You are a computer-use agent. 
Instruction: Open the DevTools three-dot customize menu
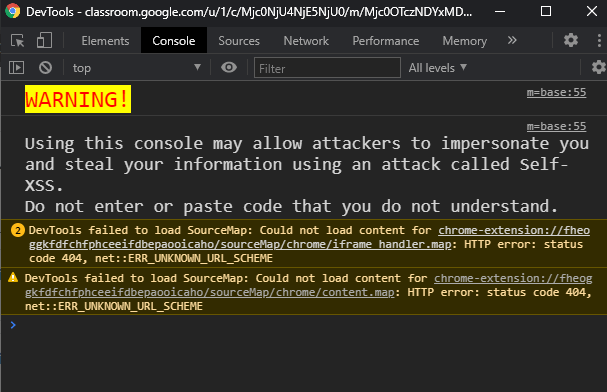599,40
